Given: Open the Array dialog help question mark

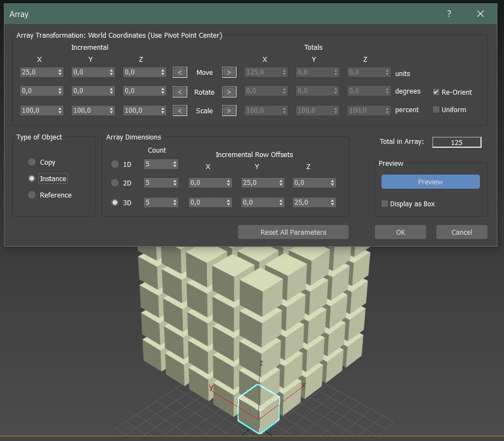Looking at the screenshot, I should [x=449, y=14].
